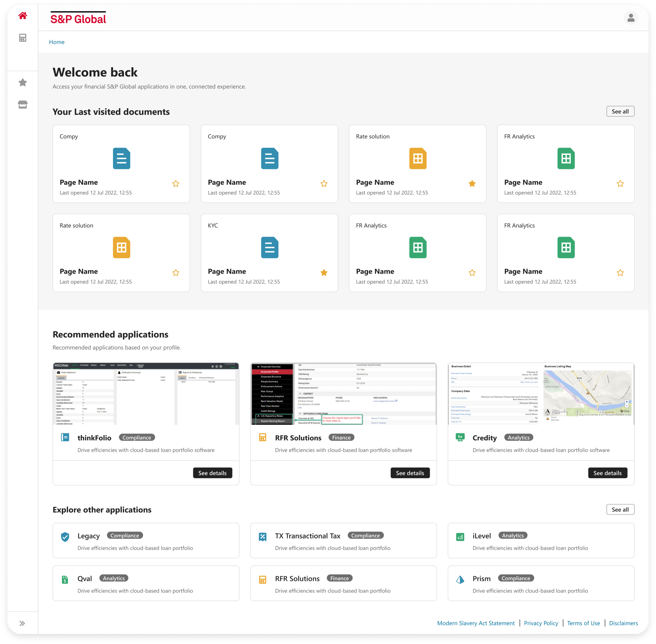Favorite the first Compy document card
The height and width of the screenshot is (644, 656).
176,184
